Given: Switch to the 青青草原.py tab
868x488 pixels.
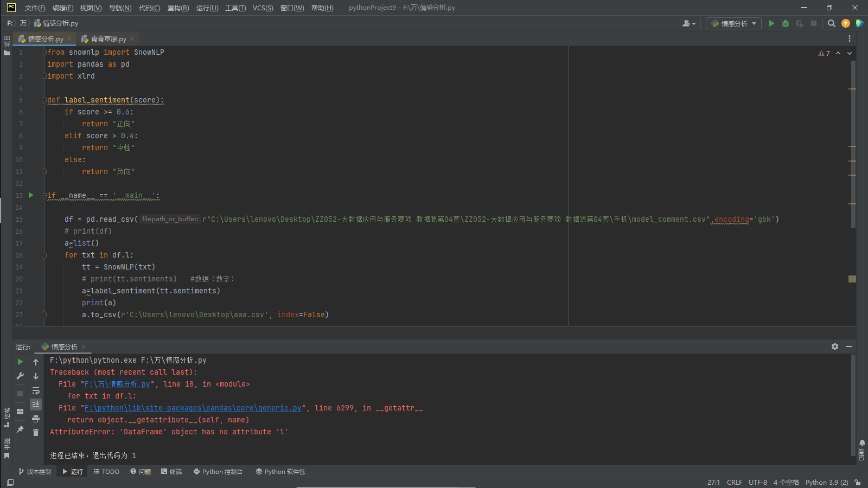Looking at the screenshot, I should [108, 39].
